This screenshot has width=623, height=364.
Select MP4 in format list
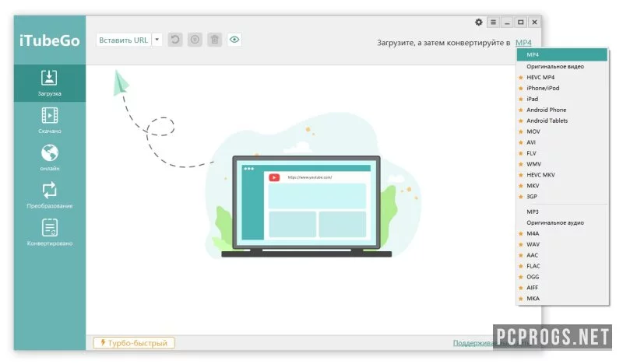(x=561, y=54)
